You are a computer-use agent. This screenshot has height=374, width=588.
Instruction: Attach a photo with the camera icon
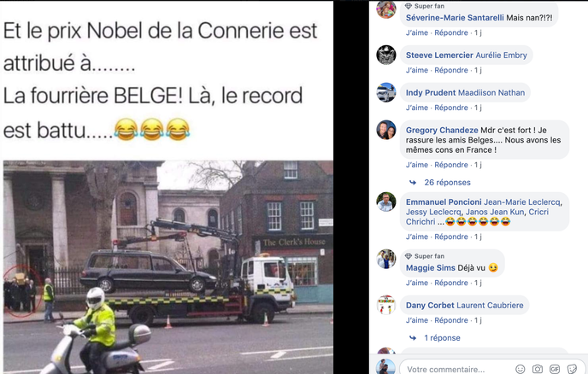[x=538, y=369]
